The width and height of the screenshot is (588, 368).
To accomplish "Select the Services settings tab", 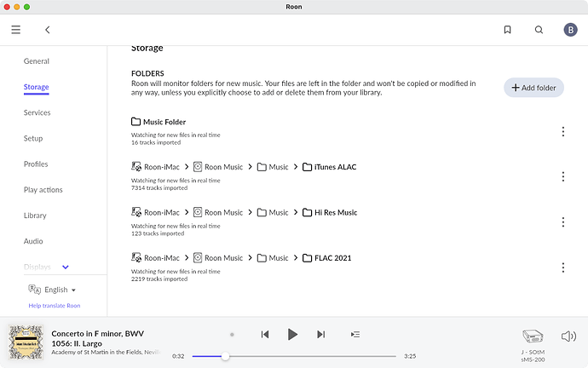I will [x=37, y=112].
